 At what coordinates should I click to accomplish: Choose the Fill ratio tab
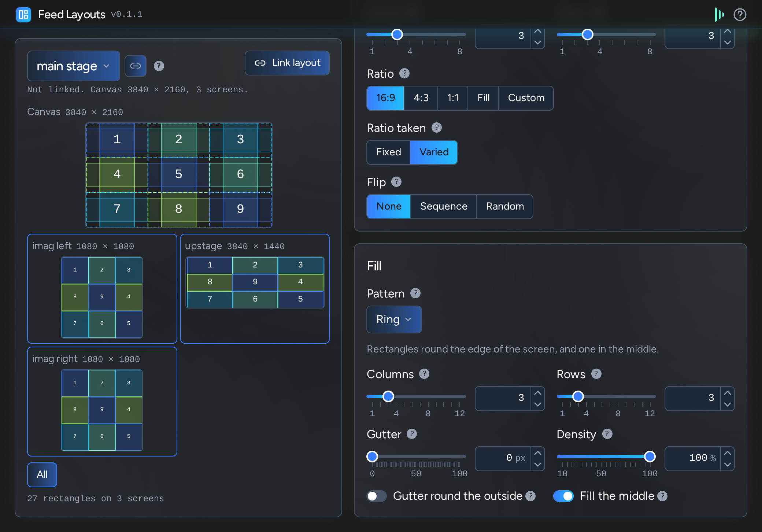tap(483, 98)
